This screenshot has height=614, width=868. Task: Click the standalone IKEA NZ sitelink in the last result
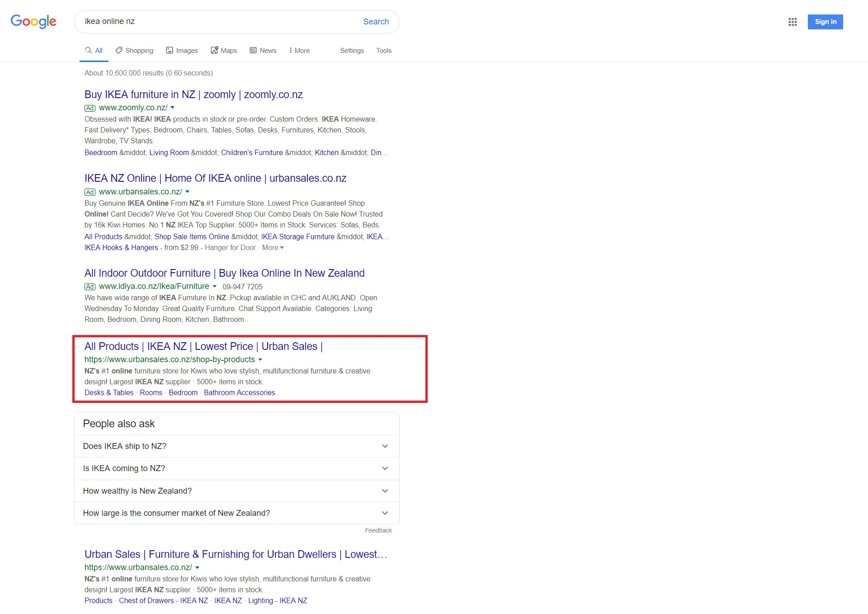tap(228, 601)
